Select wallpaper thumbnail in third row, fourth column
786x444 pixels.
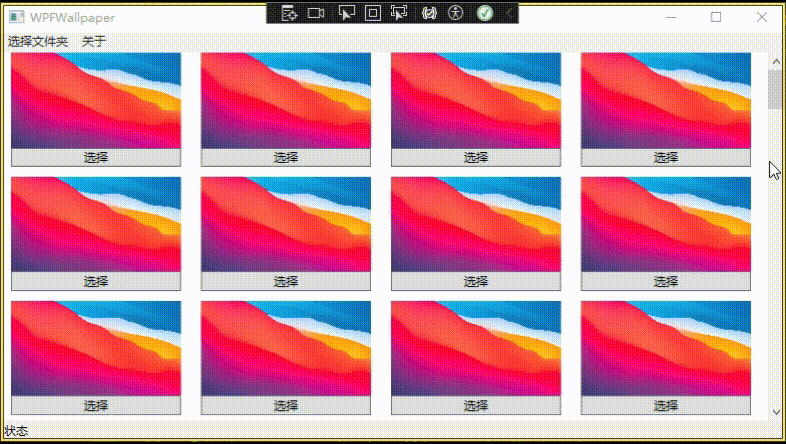click(x=666, y=348)
